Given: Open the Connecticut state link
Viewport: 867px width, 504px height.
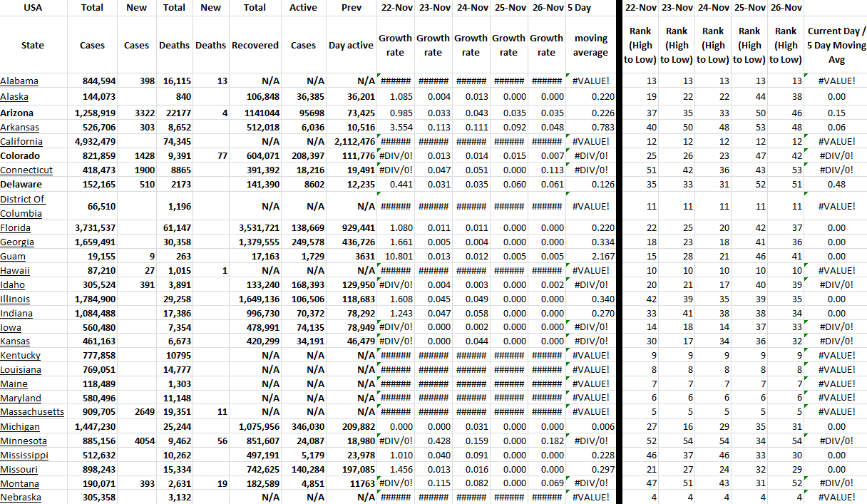Looking at the screenshot, I should coord(26,170).
